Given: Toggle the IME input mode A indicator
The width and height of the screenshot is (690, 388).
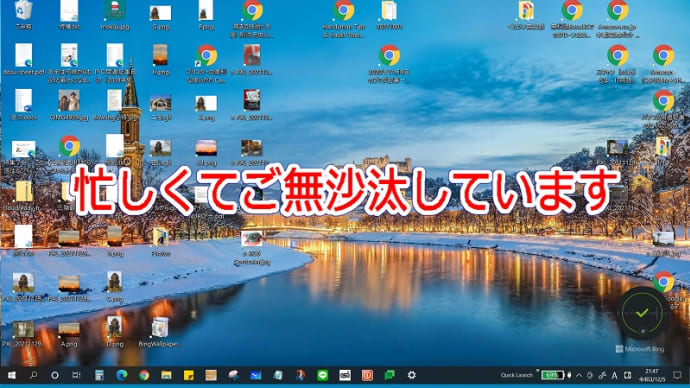Looking at the screenshot, I should [615, 375].
